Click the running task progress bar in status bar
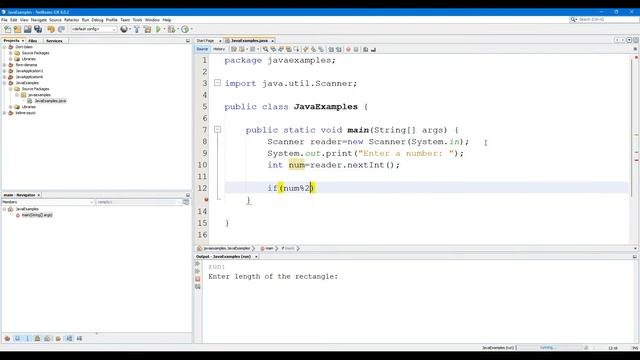 tap(549, 348)
